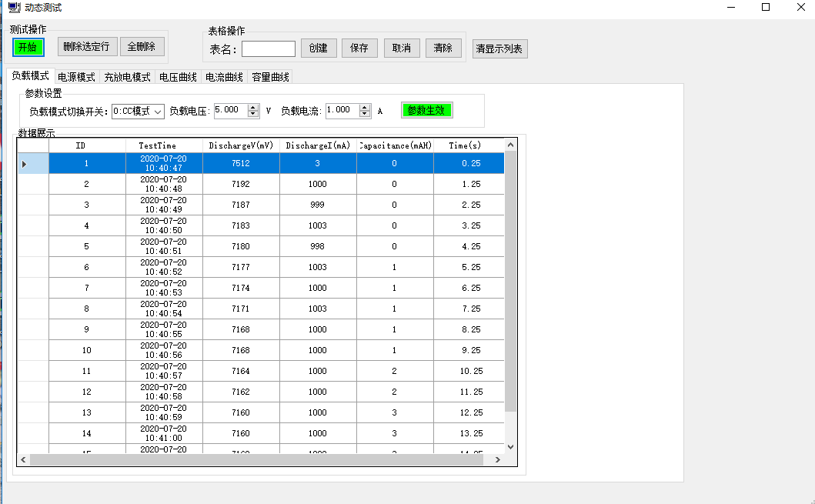
Task: Increase 负载电压 with up spinner arrow
Action: [x=253, y=107]
